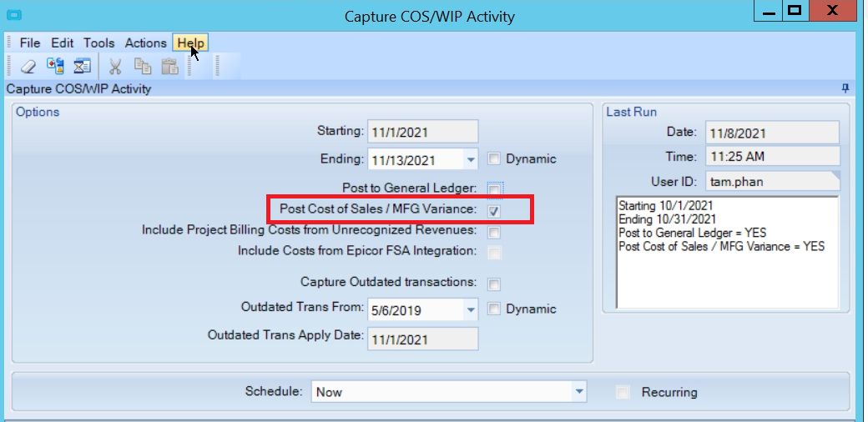868x422 pixels.
Task: Click the Outdated Trans Apply Date field
Action: (423, 339)
